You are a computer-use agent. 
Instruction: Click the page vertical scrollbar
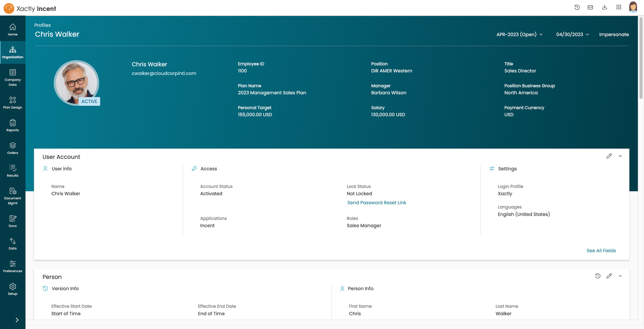pos(641,58)
